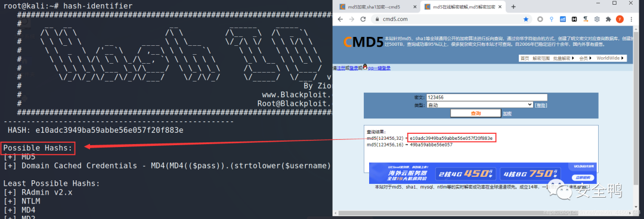Click the [帮助] help link
644x219 pixels.
[540, 105]
